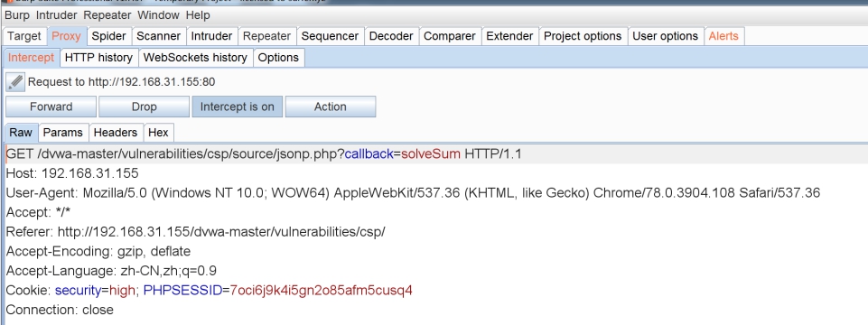Open the Repeater menu in menu bar
This screenshot has height=325, width=868.
click(x=107, y=15)
